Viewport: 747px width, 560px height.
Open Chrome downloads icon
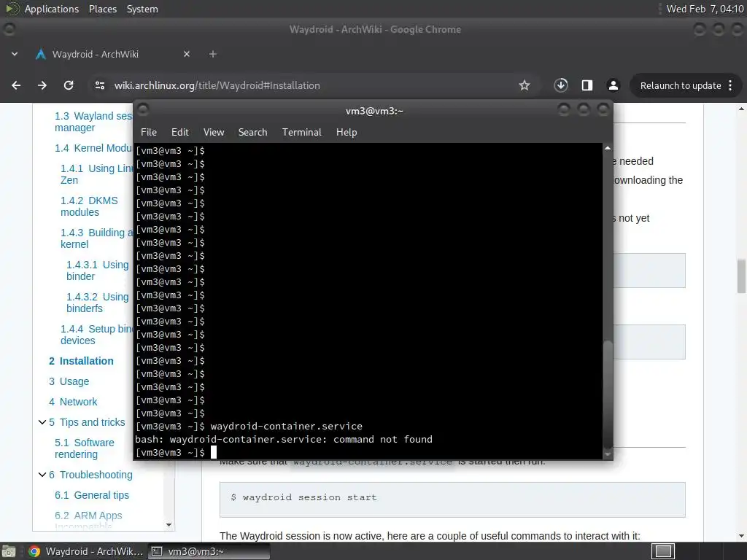[561, 85]
